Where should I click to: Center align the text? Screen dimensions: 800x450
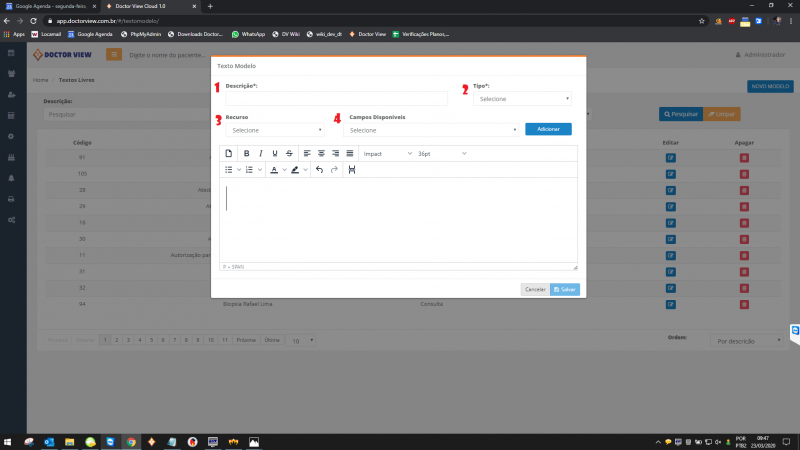[321, 154]
